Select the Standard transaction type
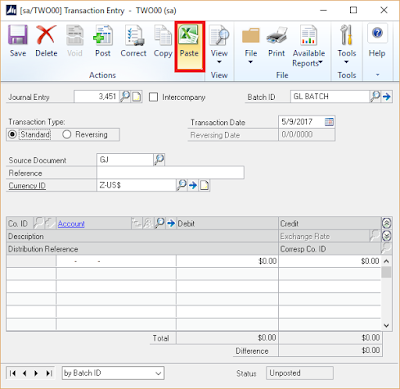The width and height of the screenshot is (400, 389). pos(12,135)
